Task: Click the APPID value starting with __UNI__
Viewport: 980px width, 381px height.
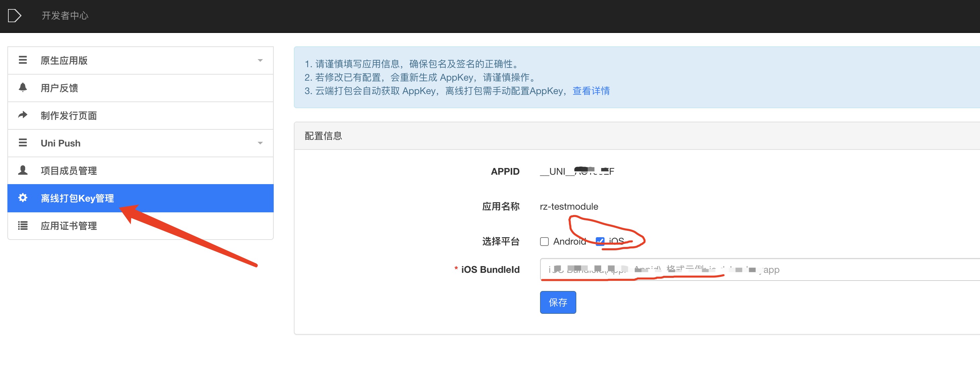Action: pyautogui.click(x=577, y=171)
